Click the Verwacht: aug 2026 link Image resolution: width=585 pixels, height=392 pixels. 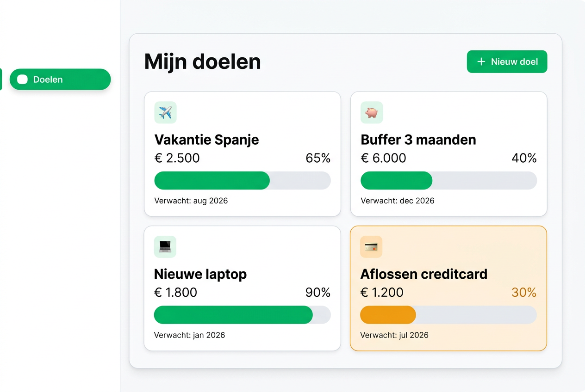(x=191, y=201)
